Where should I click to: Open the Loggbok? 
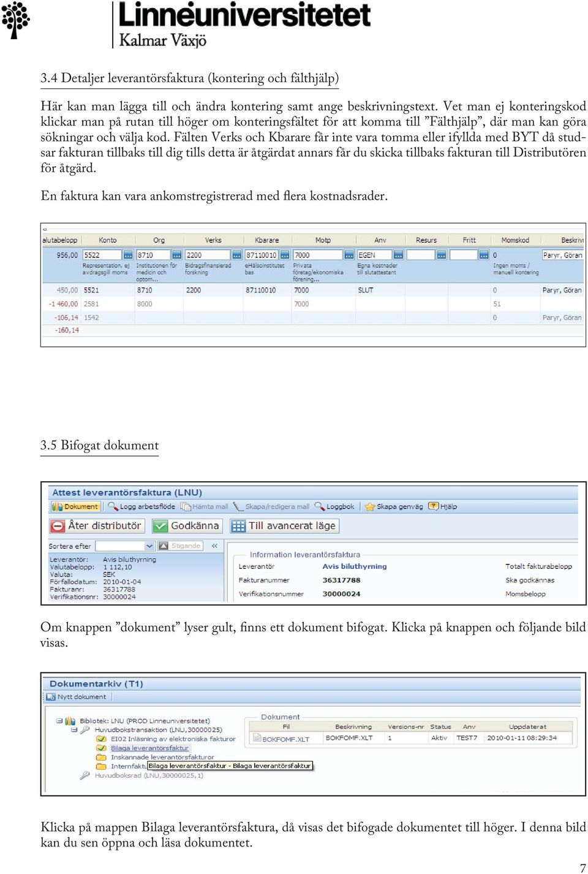(334, 506)
